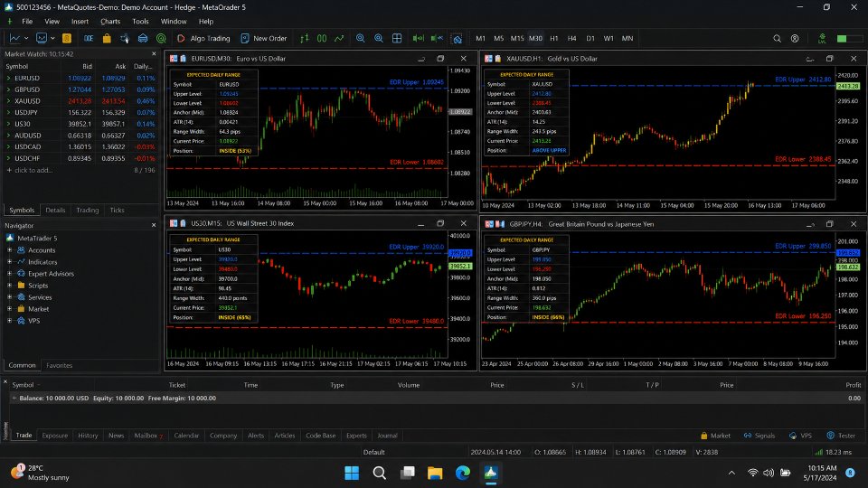Click the zoom out chart icon
868x488 pixels.
coord(379,38)
